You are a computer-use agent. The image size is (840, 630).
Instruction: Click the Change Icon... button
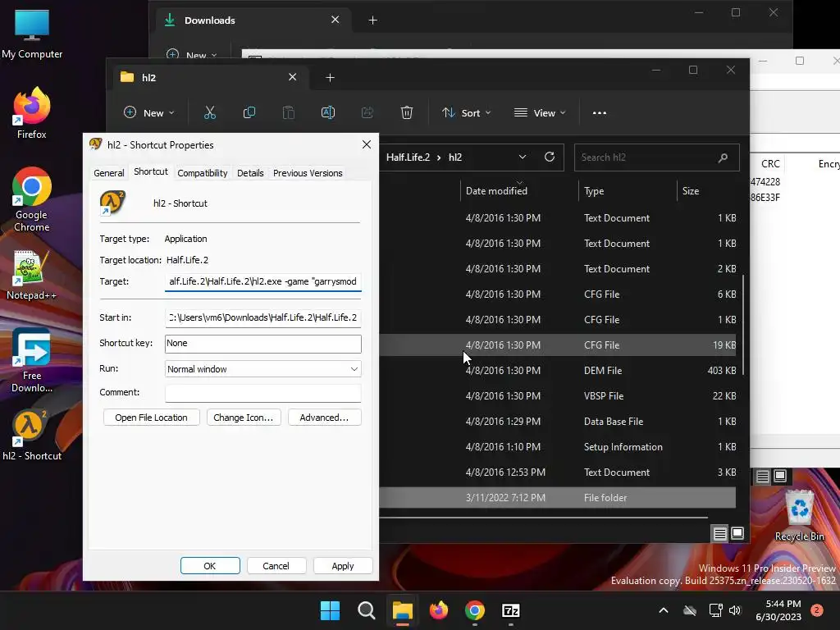243,418
